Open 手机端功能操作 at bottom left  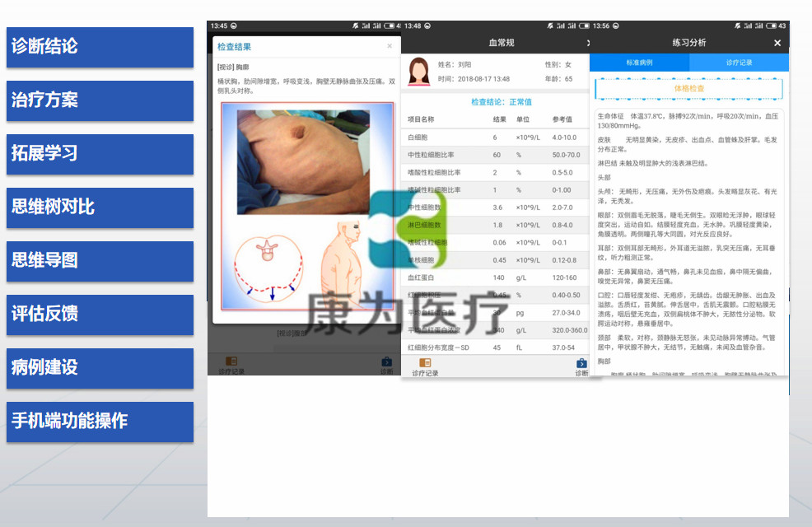point(100,422)
